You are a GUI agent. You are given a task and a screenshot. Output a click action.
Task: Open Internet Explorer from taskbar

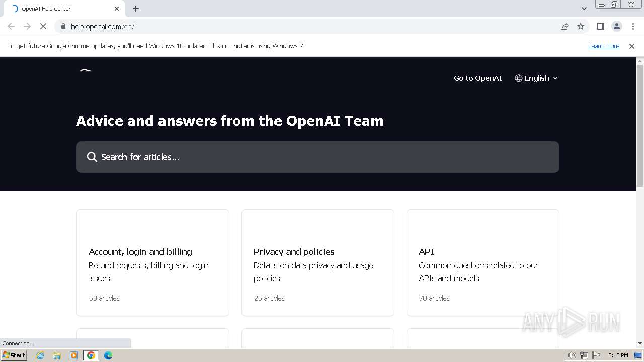pos(40,355)
